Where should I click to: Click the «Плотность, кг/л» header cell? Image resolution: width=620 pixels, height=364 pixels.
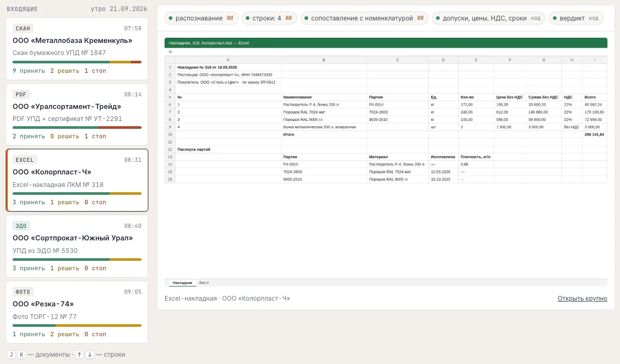(x=476, y=157)
